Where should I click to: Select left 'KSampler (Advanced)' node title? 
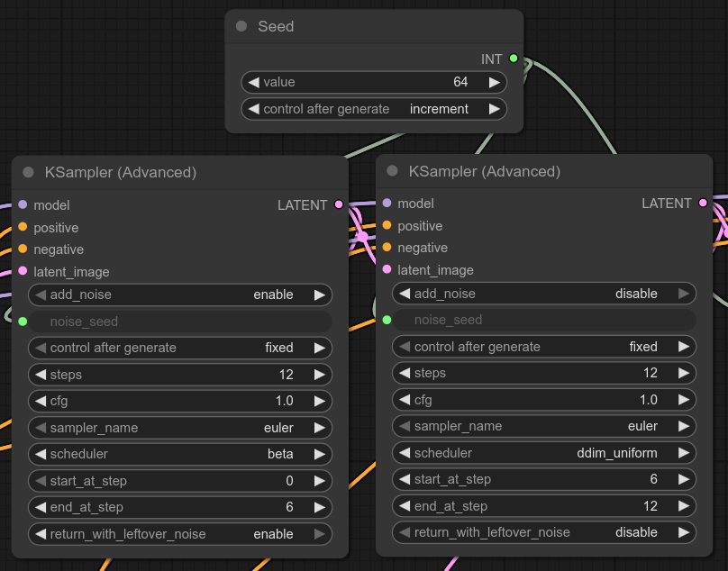pos(121,172)
